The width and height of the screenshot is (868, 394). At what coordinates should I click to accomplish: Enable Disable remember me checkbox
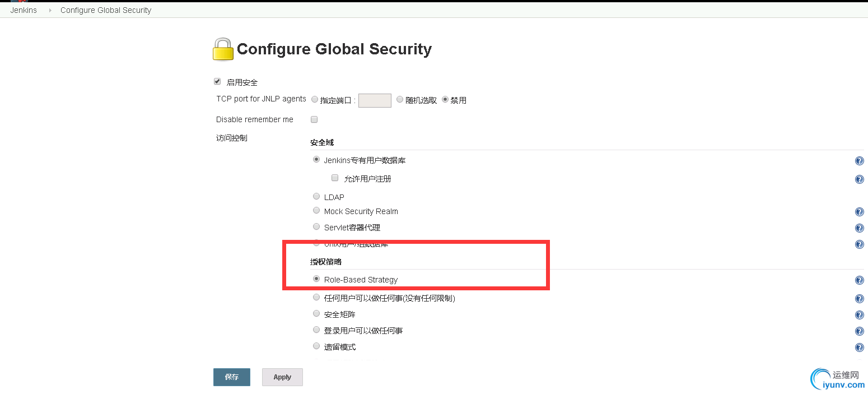(314, 119)
